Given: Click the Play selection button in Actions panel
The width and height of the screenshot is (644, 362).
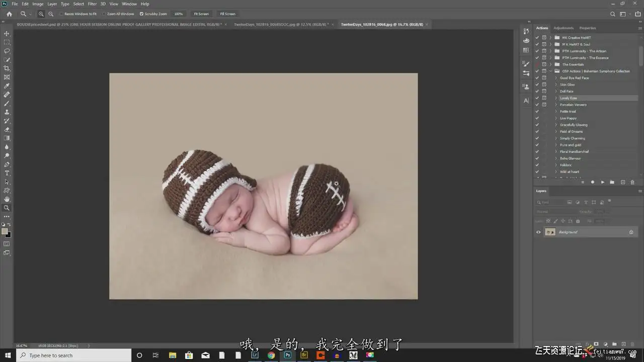Looking at the screenshot, I should coord(603,182).
